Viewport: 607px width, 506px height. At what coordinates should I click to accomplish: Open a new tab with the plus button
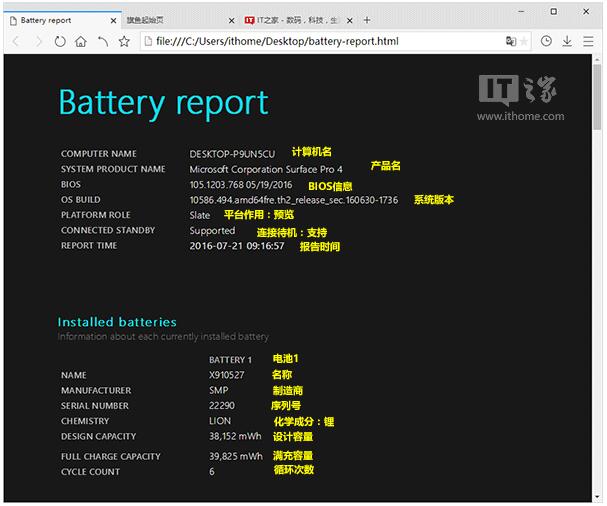pos(367,20)
